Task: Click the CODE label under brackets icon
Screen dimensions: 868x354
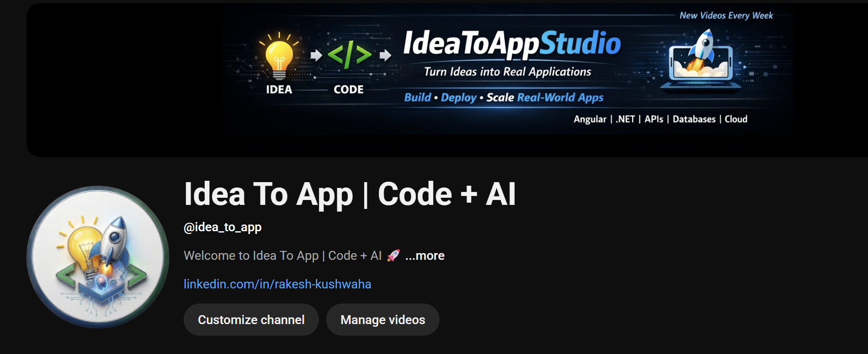Action: [348, 90]
